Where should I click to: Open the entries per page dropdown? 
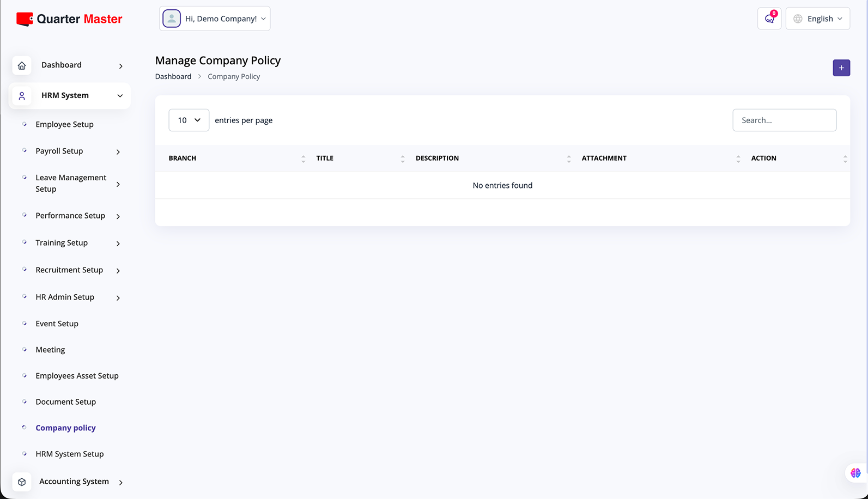189,120
